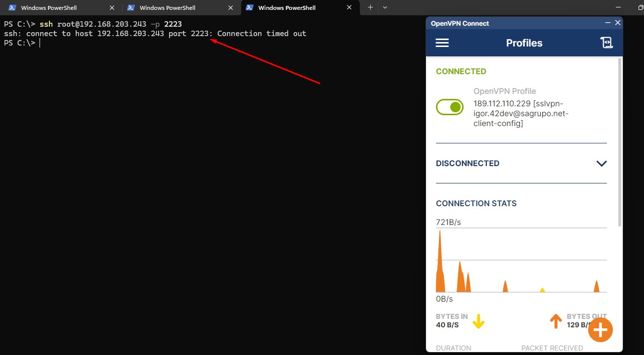Restore down the terminal window

pyautogui.click(x=641, y=8)
